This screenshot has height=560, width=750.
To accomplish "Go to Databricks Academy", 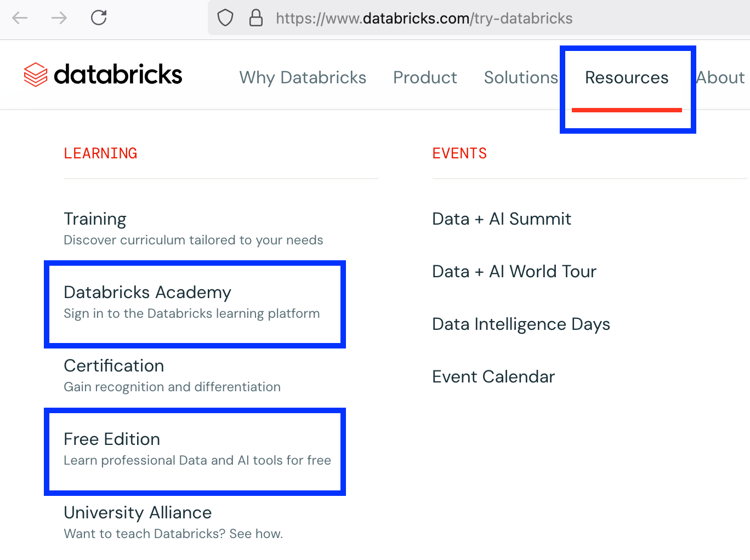I will tap(147, 292).
